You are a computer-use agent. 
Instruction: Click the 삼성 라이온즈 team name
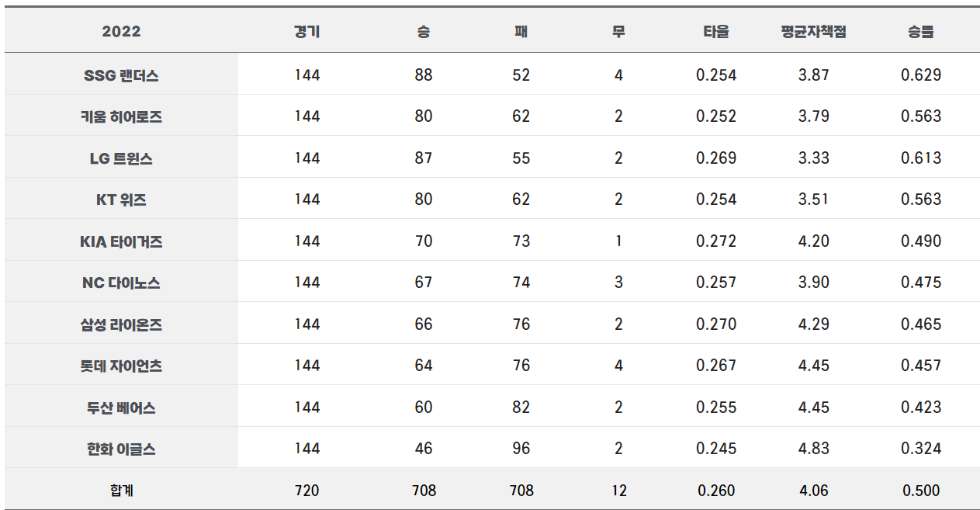pyautogui.click(x=121, y=324)
